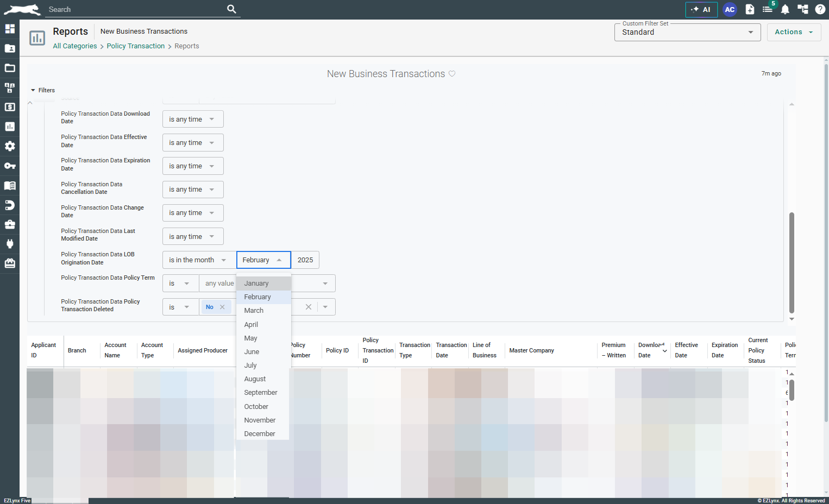This screenshot has height=504, width=829.
Task: Open the book icon in sidebar
Action: coord(10,185)
